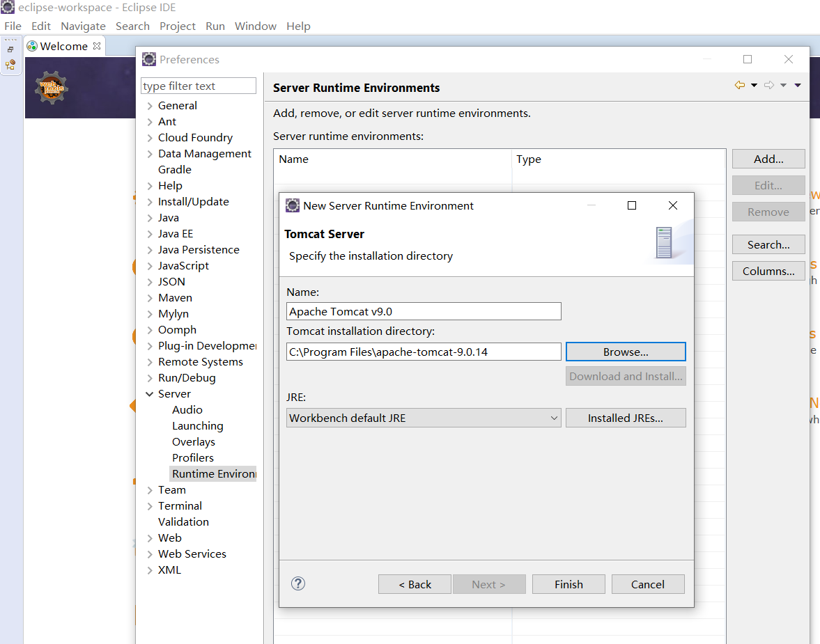Click the forward arrow icon in Preferences

point(768,85)
